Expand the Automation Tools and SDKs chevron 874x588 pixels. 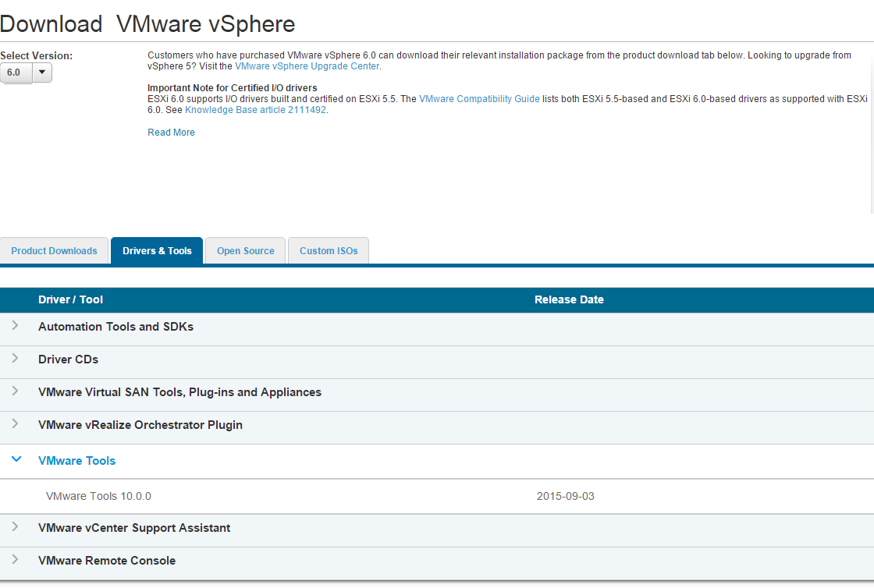pyautogui.click(x=16, y=326)
